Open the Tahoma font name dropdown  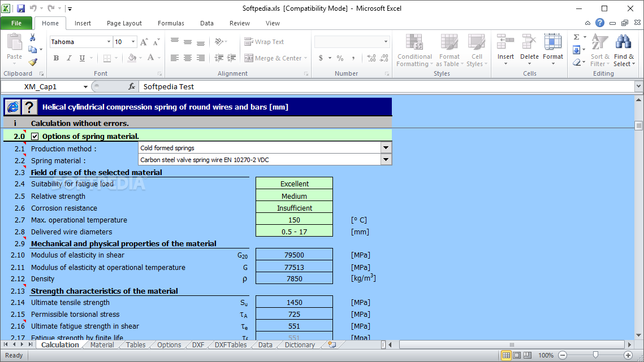click(109, 42)
